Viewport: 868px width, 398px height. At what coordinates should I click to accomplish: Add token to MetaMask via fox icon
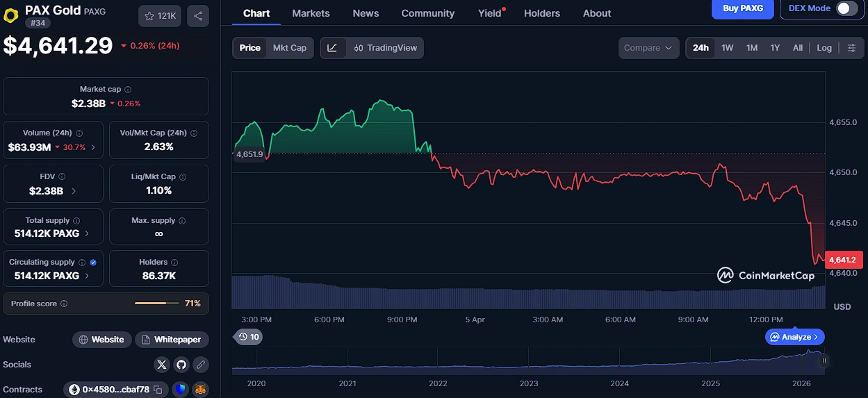click(x=200, y=390)
